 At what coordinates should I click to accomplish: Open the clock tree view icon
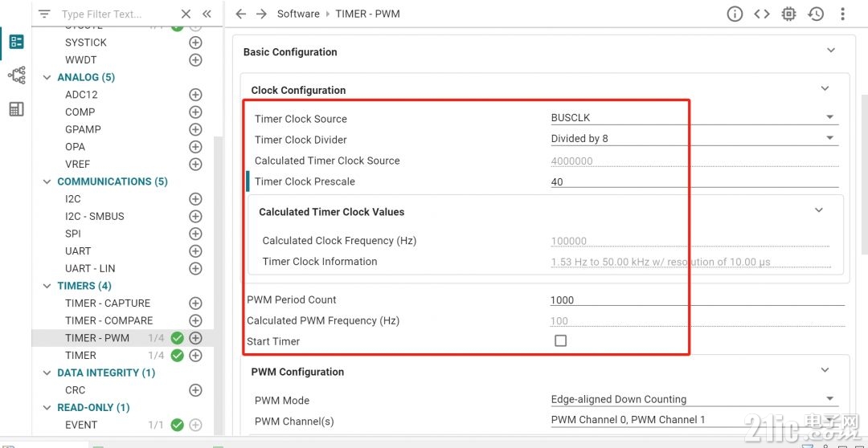coord(17,75)
